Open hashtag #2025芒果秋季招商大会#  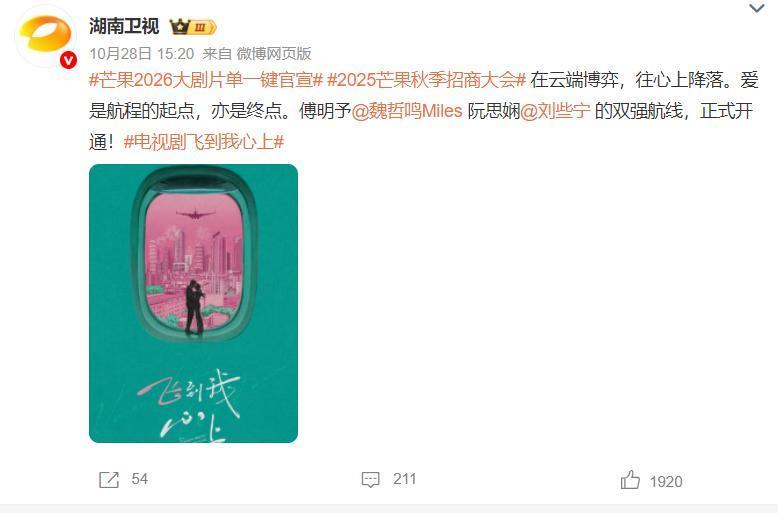[426, 80]
